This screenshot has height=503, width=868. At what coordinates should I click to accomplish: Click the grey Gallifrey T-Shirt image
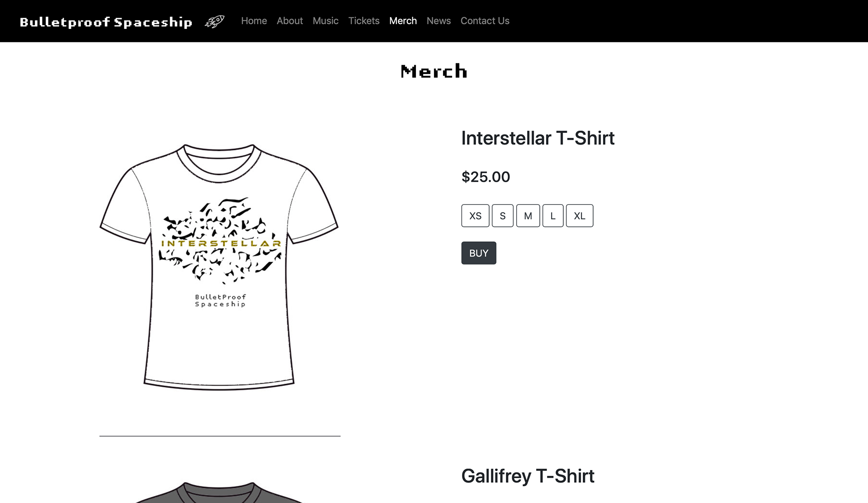(219, 492)
